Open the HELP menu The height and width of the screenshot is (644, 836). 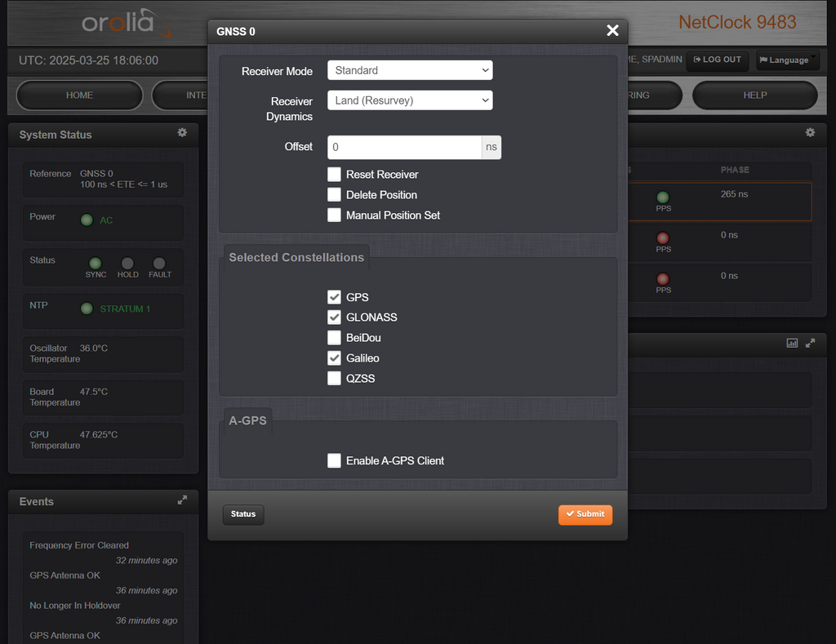(755, 95)
